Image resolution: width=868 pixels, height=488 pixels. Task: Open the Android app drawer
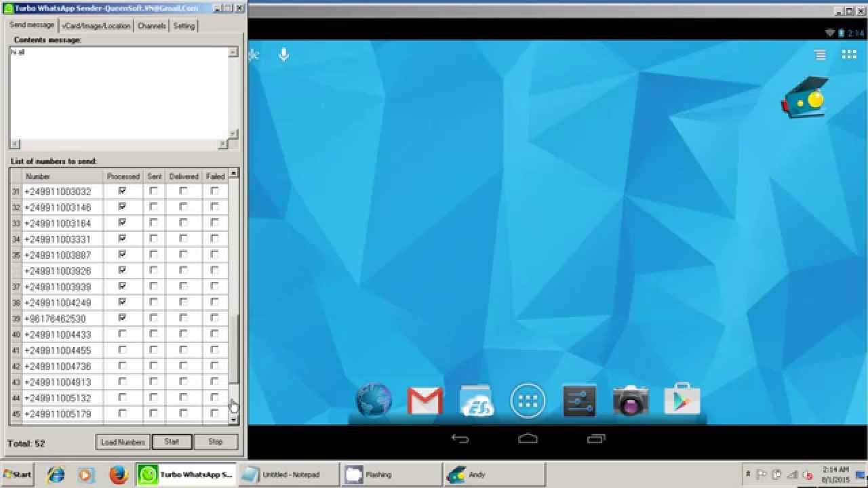tap(528, 400)
